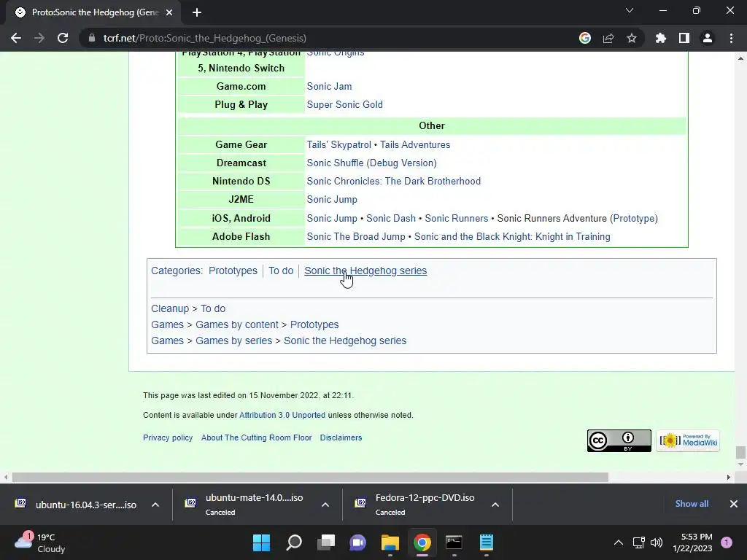This screenshot has height=560, width=747.
Task: Go back to the previous page
Action: click(16, 38)
